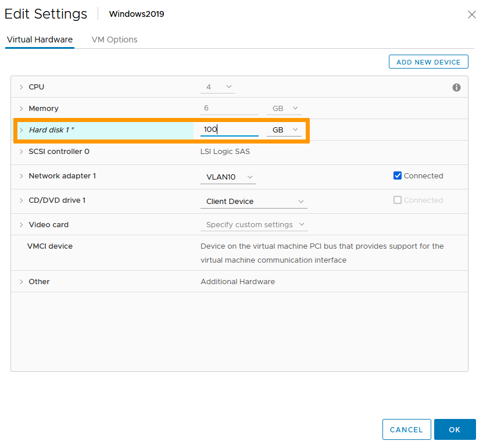Click the CPU info icon

point(456,87)
